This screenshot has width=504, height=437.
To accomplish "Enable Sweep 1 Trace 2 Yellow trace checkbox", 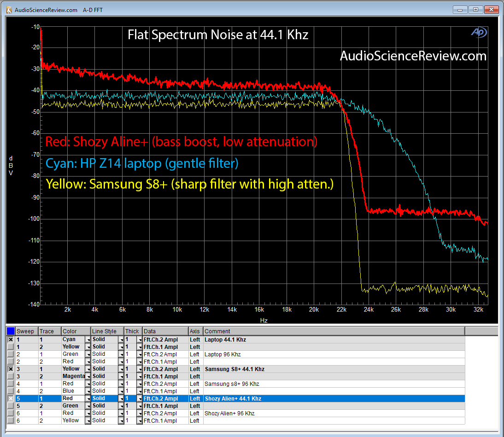I will [11, 347].
